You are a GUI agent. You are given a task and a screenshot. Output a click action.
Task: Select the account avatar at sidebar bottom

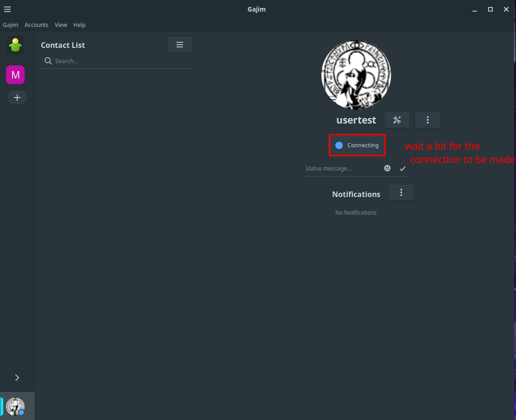pos(15,406)
